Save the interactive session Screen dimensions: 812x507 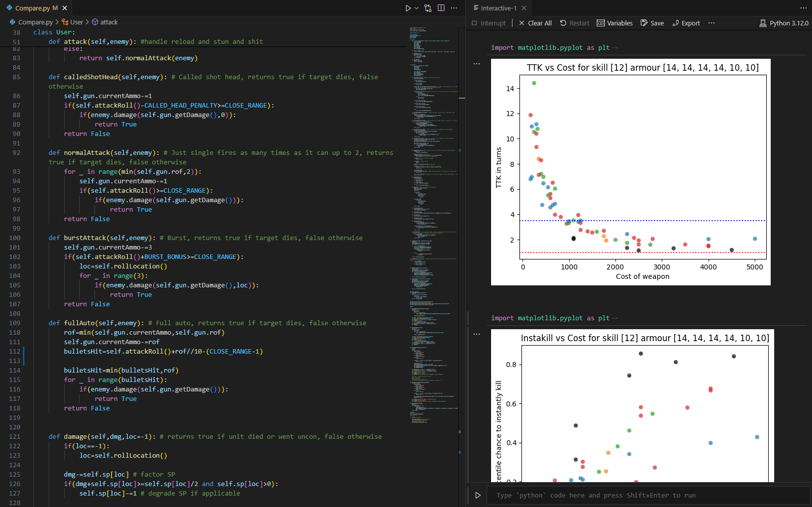point(652,23)
